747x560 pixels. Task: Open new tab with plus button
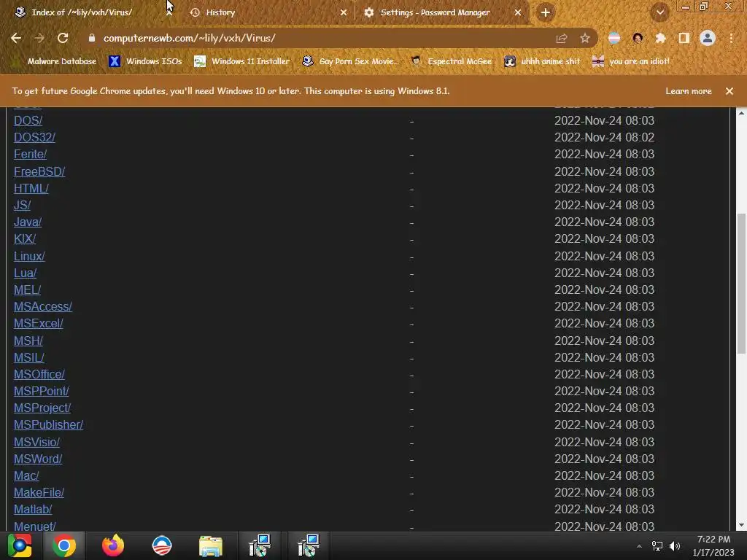pos(546,12)
